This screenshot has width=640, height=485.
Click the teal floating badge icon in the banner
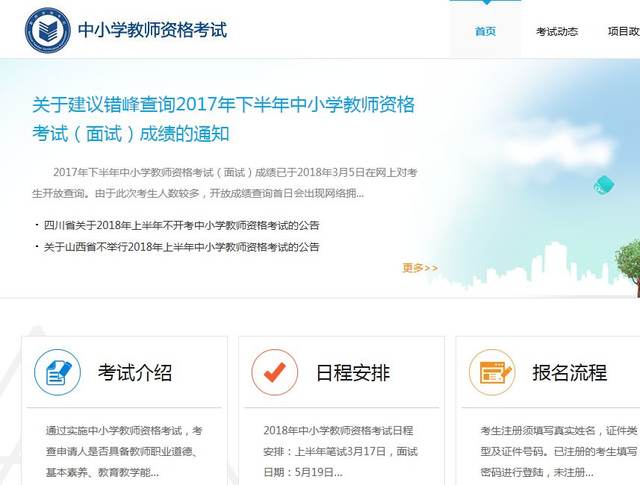click(x=604, y=185)
